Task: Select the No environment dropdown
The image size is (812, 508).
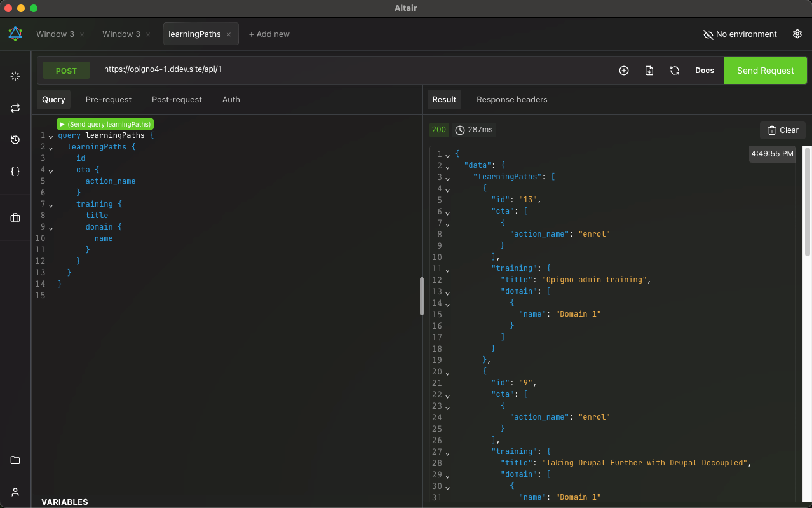Action: (740, 34)
